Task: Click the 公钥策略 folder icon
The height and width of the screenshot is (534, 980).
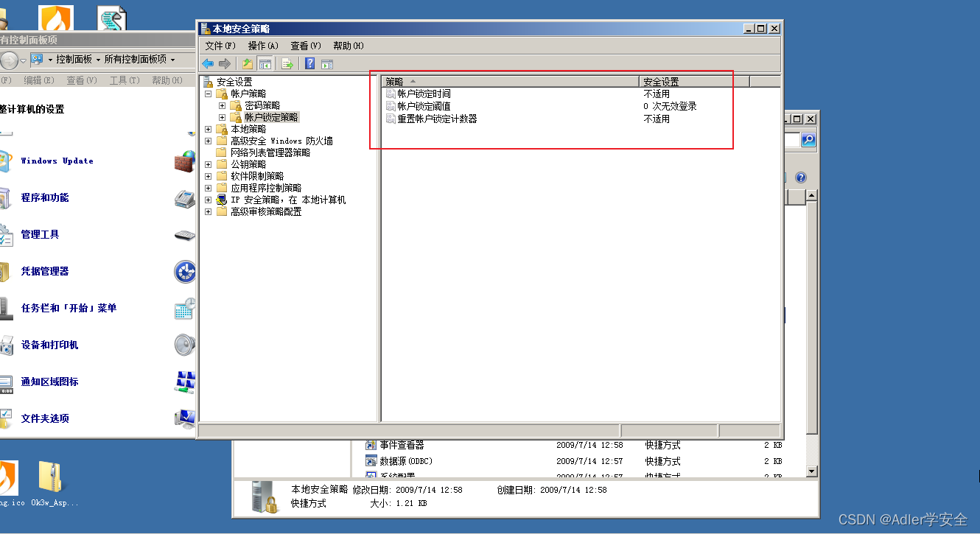Action: click(x=222, y=164)
